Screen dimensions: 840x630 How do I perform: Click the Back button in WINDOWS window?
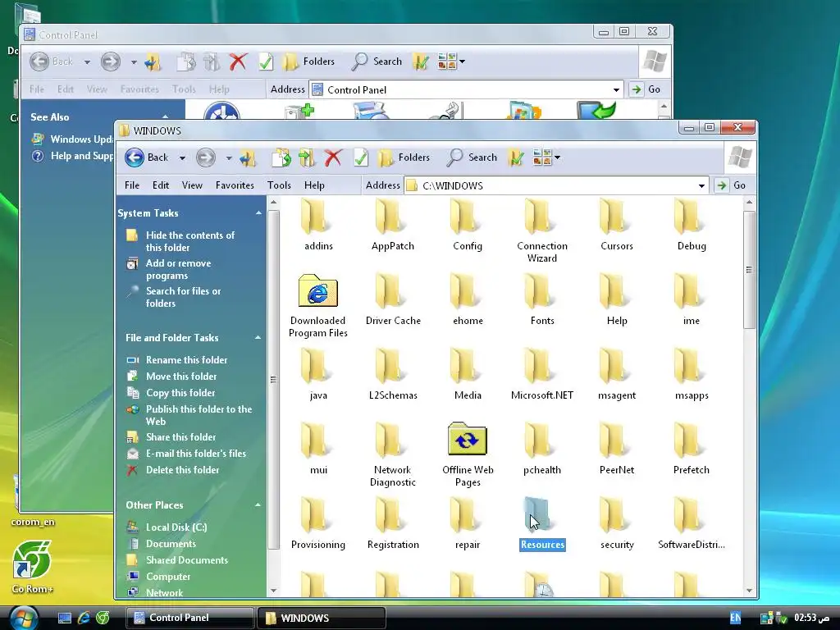pyautogui.click(x=146, y=157)
